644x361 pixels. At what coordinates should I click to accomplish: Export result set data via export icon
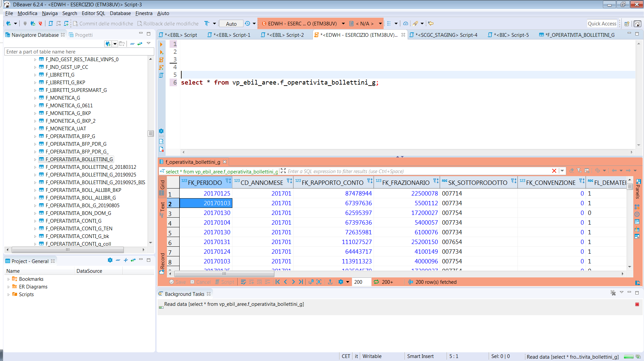pos(330,282)
